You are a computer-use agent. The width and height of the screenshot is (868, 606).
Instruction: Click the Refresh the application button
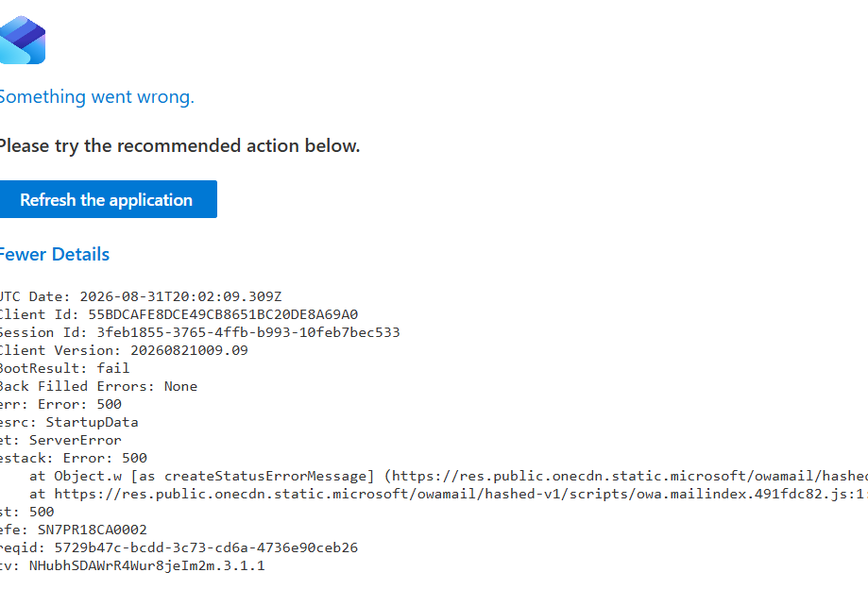pos(108,199)
